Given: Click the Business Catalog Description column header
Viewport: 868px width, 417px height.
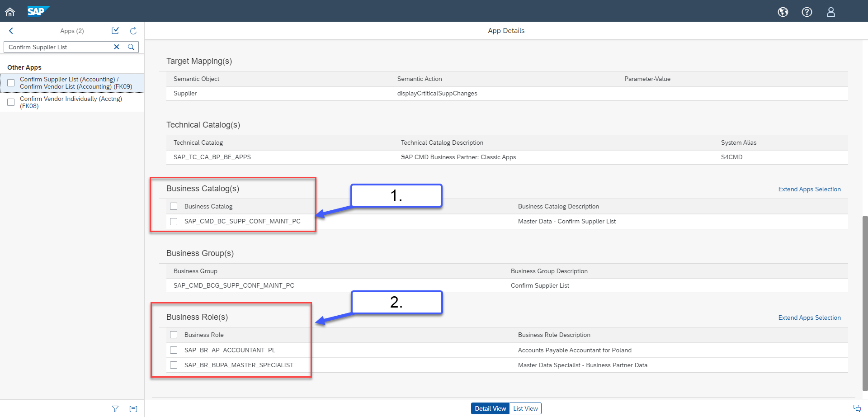Looking at the screenshot, I should [558, 206].
